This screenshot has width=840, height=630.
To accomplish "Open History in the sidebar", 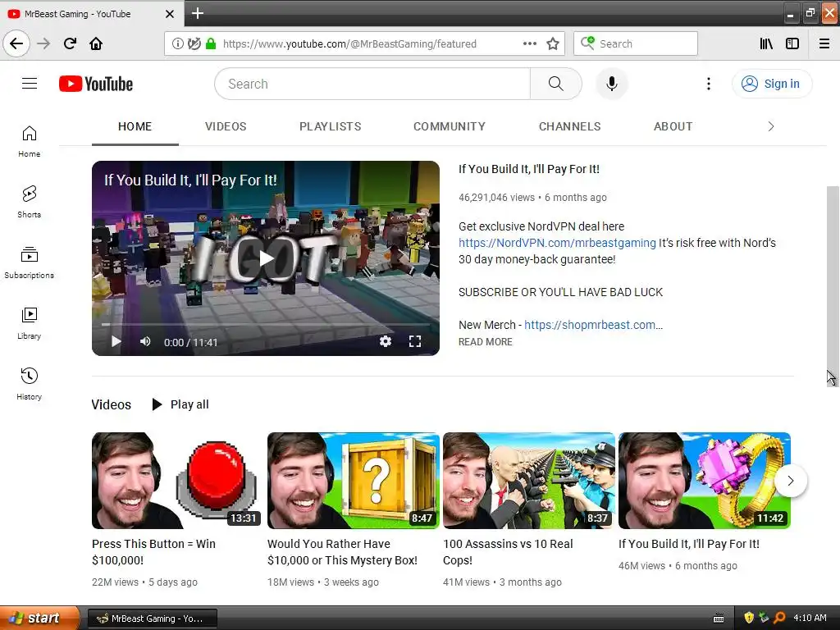I will point(29,384).
